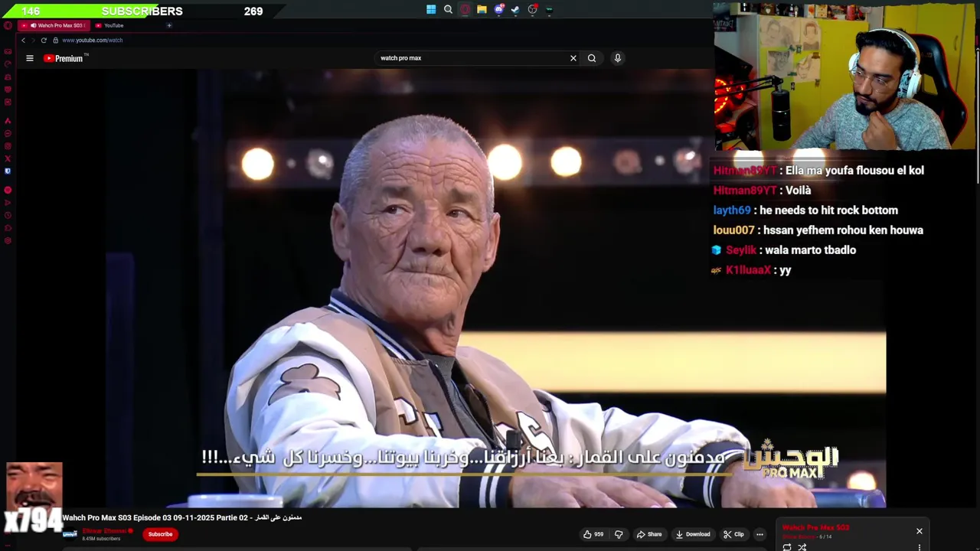Go forward in browser history

(33, 40)
